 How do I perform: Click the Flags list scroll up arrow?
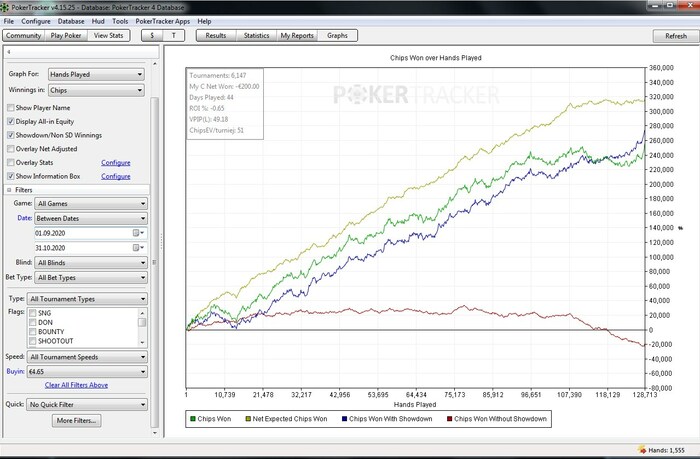(142, 313)
